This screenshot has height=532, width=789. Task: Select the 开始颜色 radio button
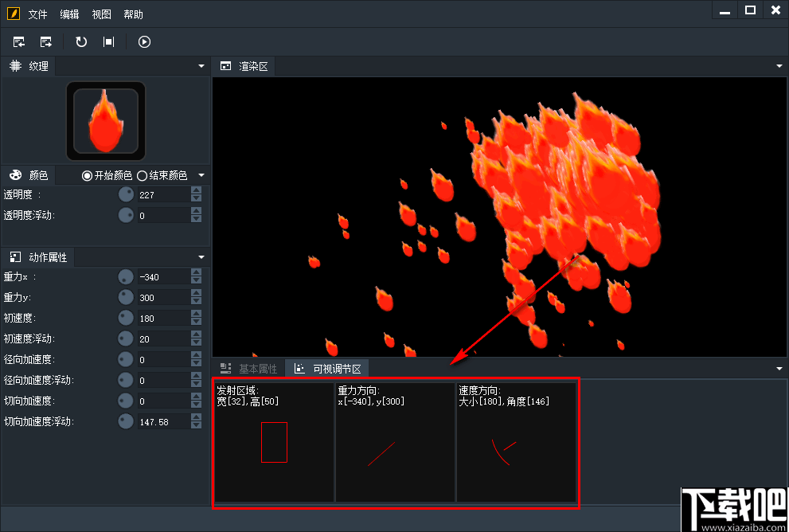[x=87, y=176]
